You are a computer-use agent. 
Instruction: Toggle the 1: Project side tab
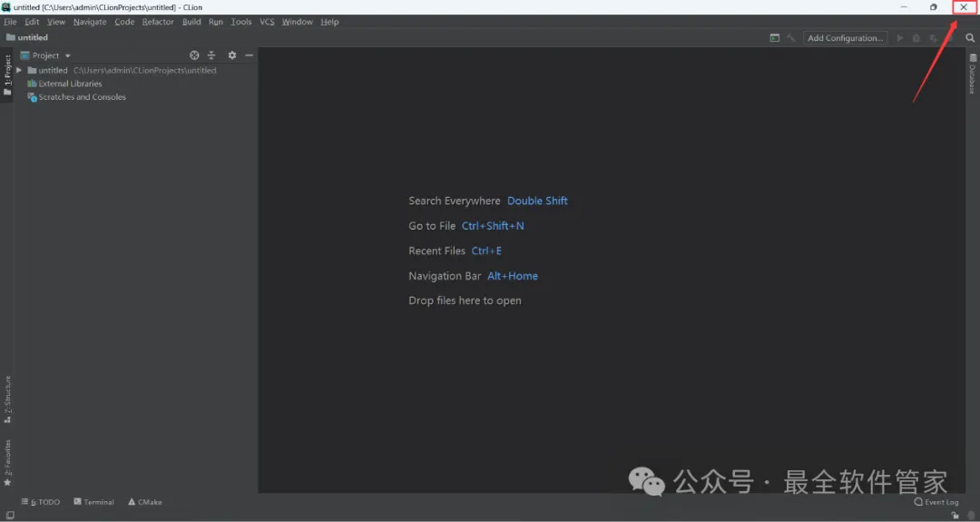click(7, 75)
